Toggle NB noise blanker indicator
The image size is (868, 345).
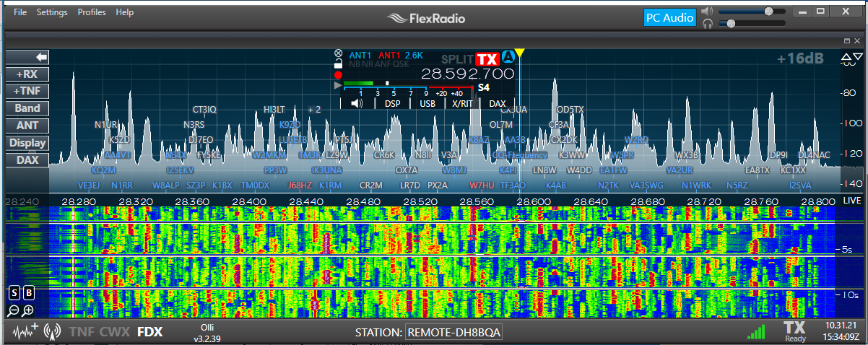[x=354, y=64]
